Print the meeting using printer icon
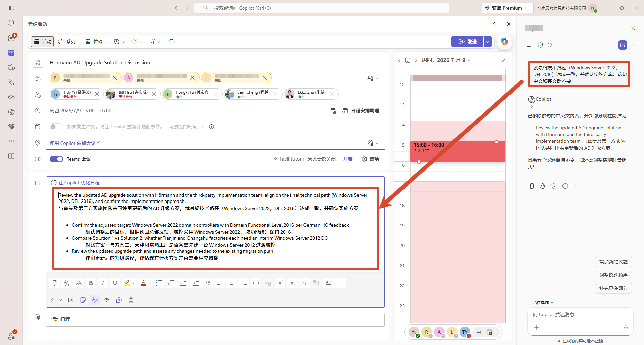Image resolution: width=644 pixels, height=345 pixels. coord(172,42)
